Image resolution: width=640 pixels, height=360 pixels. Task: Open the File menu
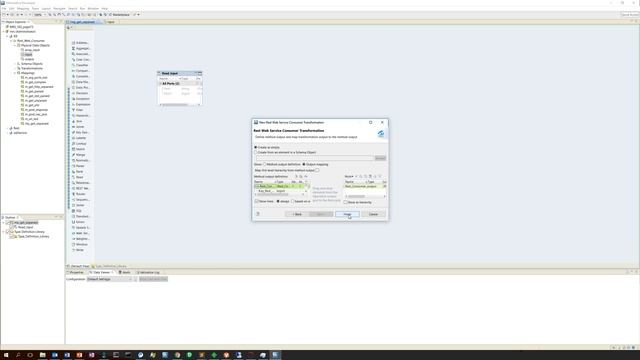[4, 8]
